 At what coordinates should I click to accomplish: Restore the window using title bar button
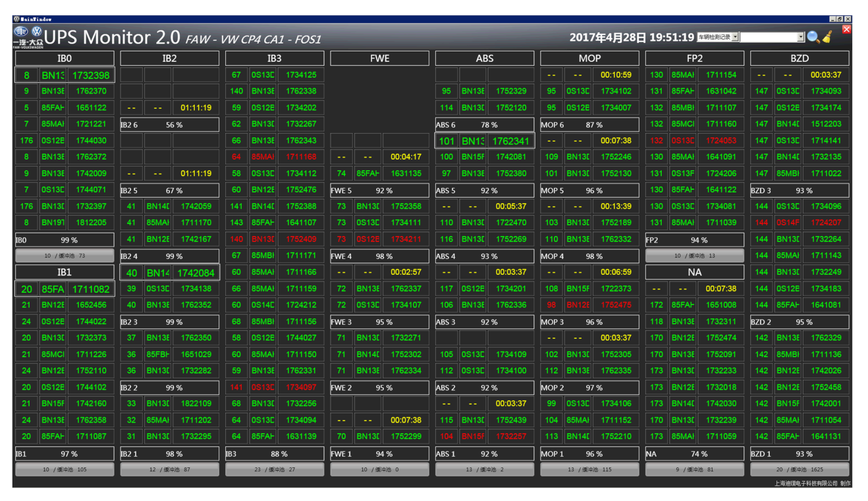(840, 19)
